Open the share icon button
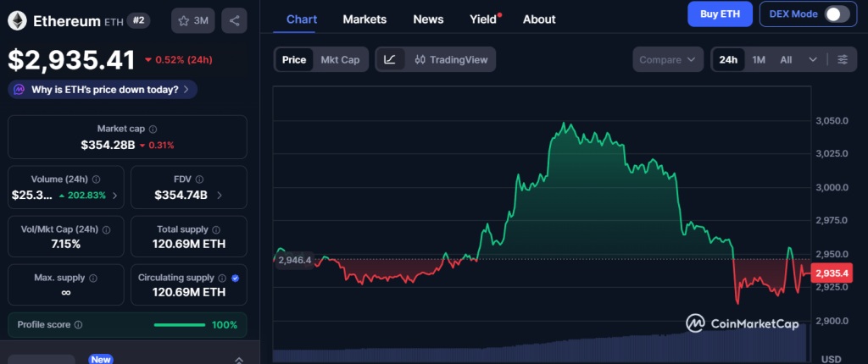 (x=234, y=21)
